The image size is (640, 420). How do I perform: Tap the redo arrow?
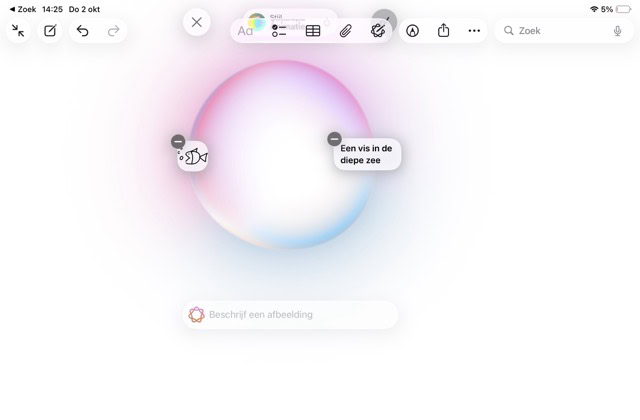click(113, 31)
